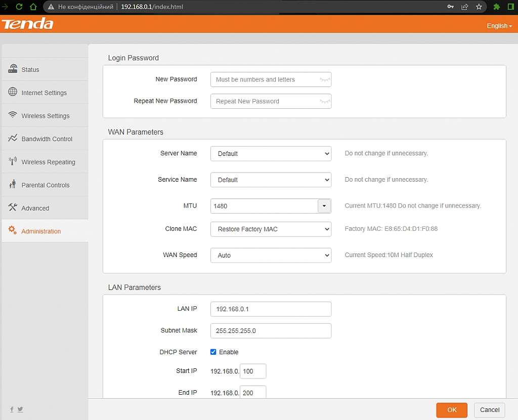Go to Internet Settings
Viewport: 518px width, 420px height.
45,93
